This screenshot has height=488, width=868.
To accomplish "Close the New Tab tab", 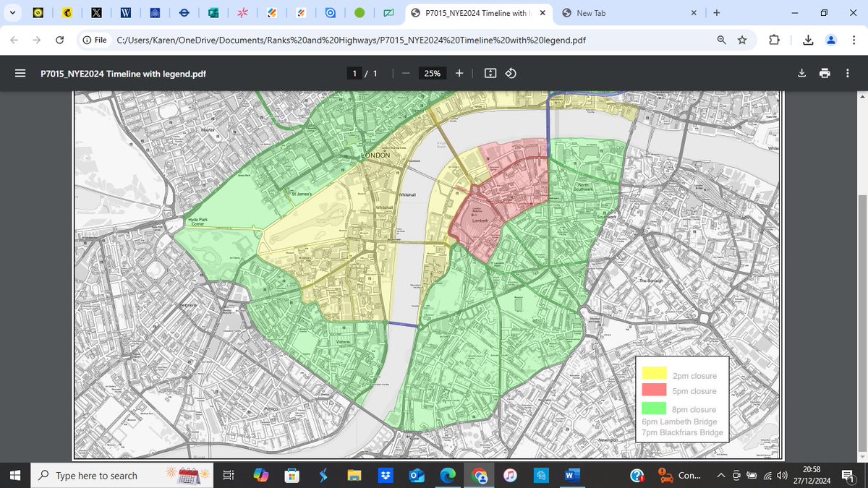I will click(694, 13).
